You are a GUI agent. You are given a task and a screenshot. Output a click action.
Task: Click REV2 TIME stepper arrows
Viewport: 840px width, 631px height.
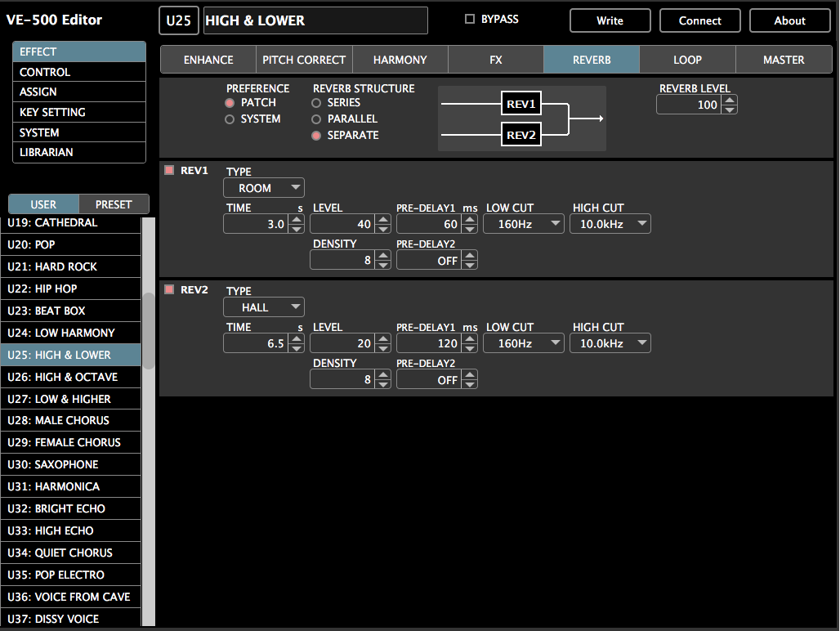pos(297,343)
